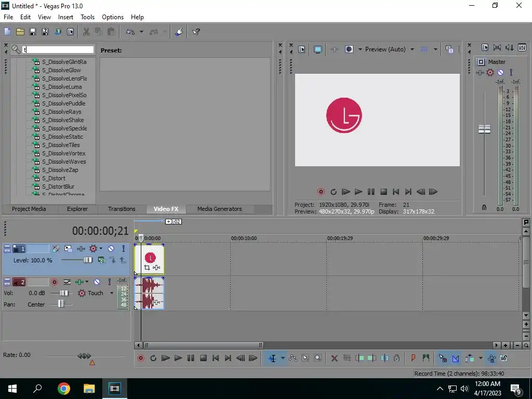Image resolution: width=532 pixels, height=399 pixels.
Task: Click the Video FX search field
Action: pos(58,50)
